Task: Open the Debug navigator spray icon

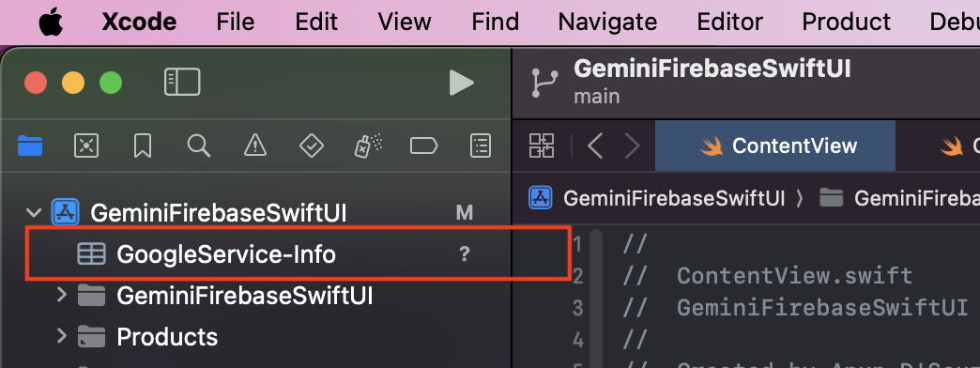Action: pyautogui.click(x=368, y=146)
